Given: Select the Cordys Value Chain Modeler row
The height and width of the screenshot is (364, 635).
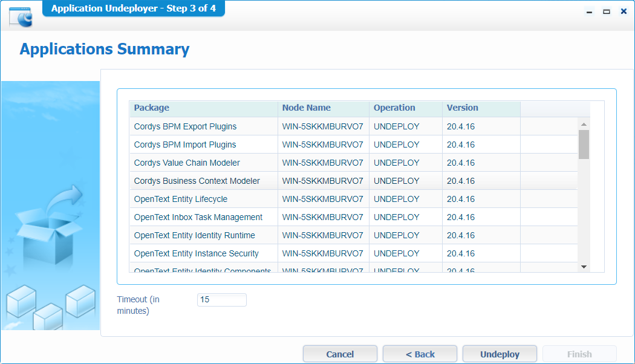Looking at the screenshot, I should [x=354, y=163].
